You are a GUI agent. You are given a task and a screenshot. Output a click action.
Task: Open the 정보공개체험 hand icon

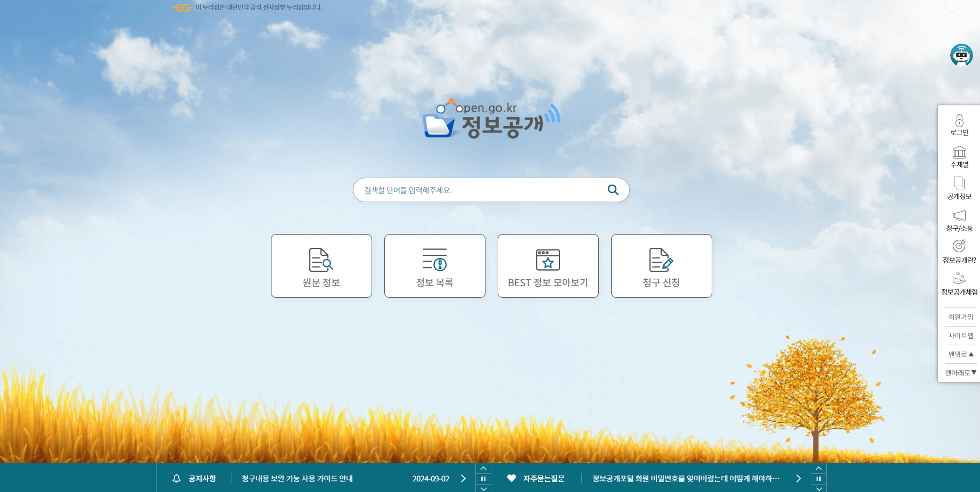click(x=959, y=278)
